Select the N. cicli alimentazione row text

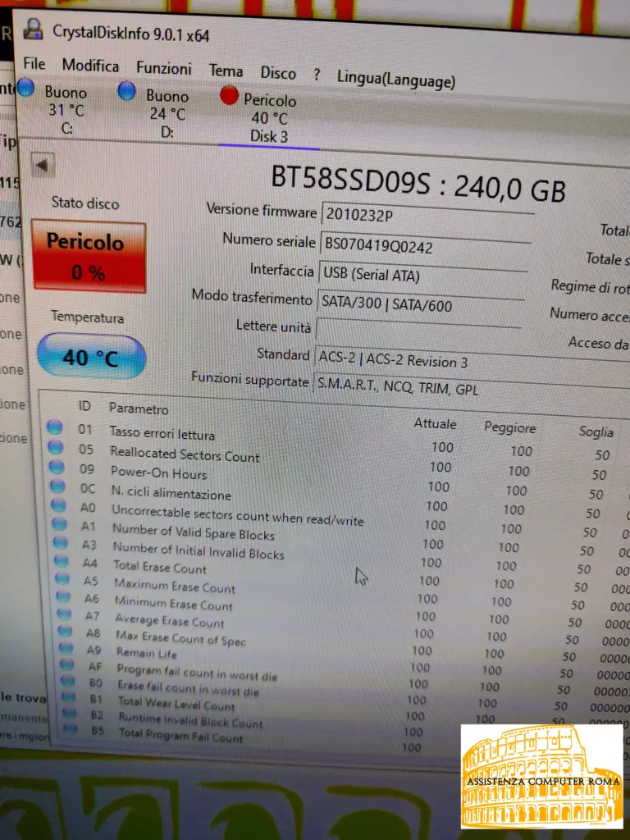tap(171, 492)
